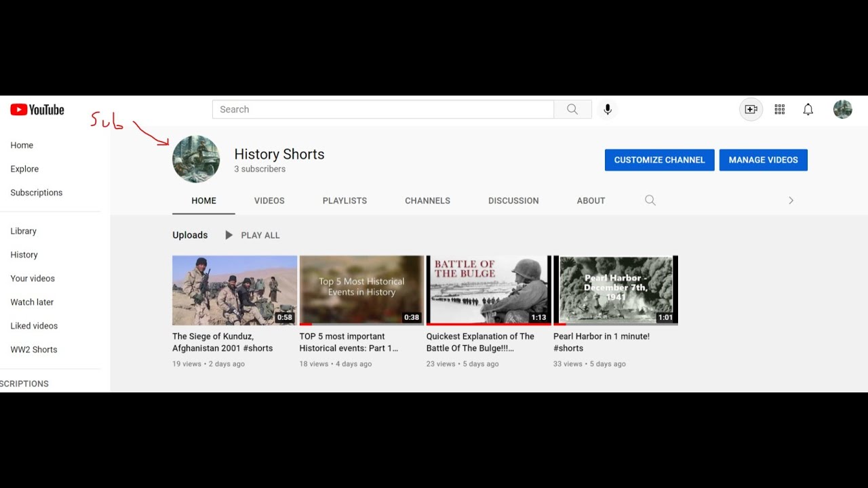
Task: Open Library in sidebar
Action: click(x=24, y=231)
